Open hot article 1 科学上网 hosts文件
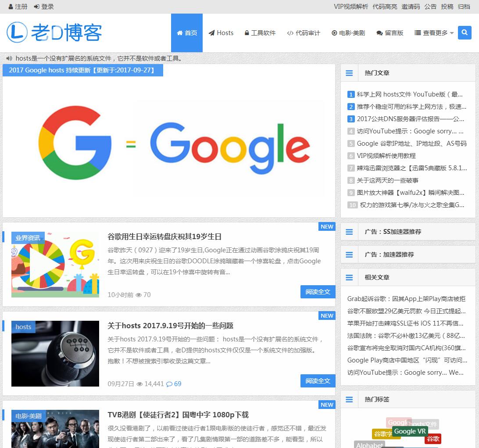 pyautogui.click(x=410, y=94)
